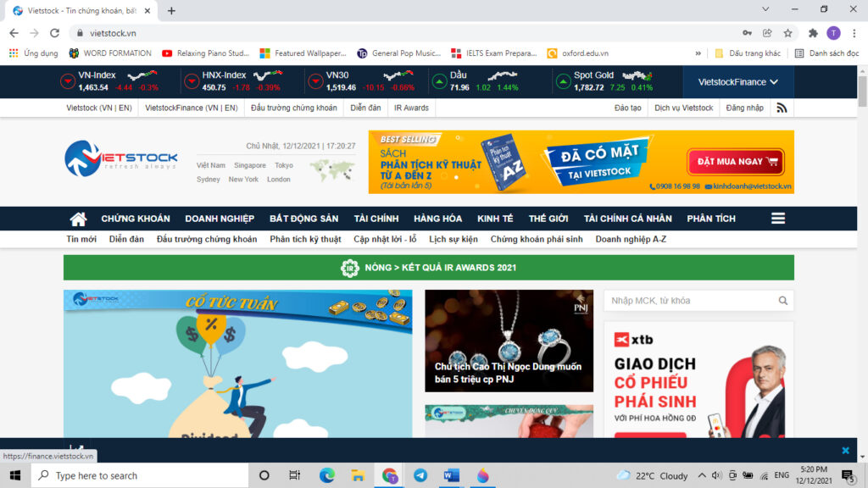Click the Tin mới link
This screenshot has height=488, width=868.
coord(81,239)
